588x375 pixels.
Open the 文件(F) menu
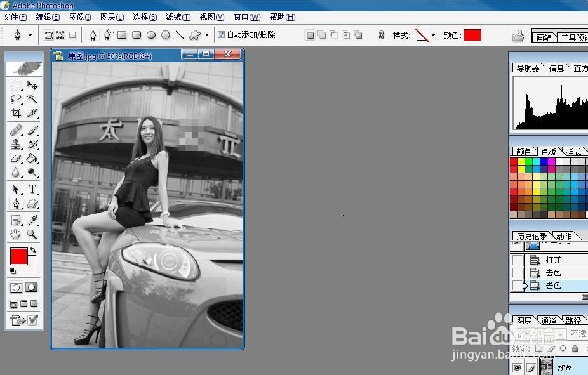click(15, 17)
